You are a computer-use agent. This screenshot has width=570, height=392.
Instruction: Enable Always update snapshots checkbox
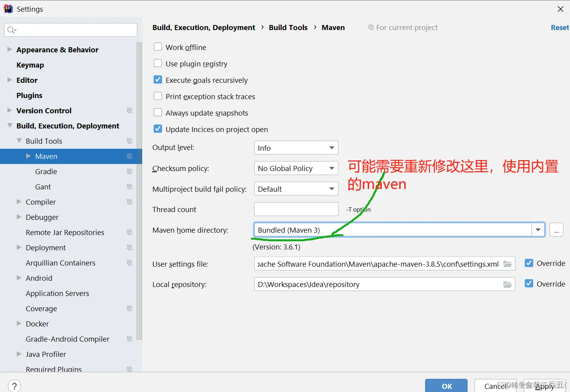(158, 112)
